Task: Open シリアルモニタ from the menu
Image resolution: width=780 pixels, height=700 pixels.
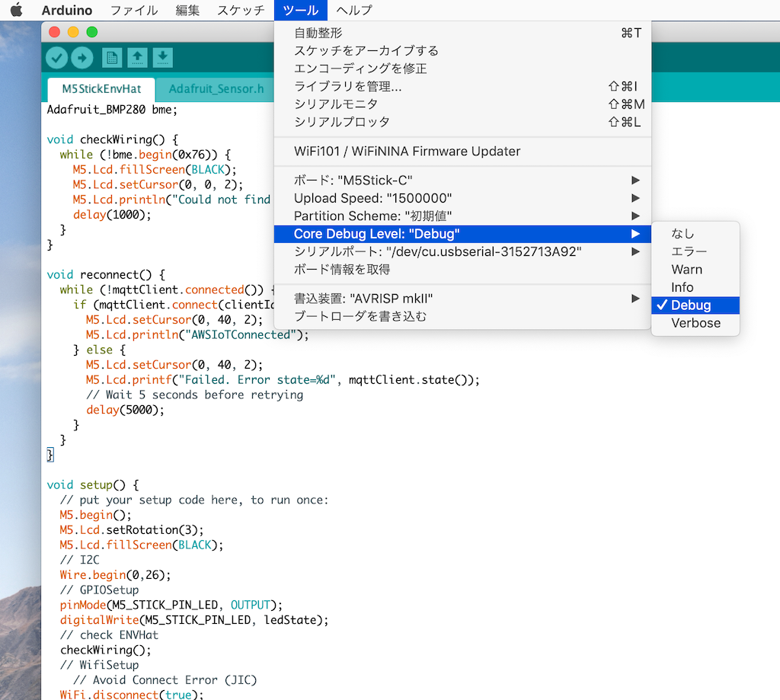Action: (462, 104)
